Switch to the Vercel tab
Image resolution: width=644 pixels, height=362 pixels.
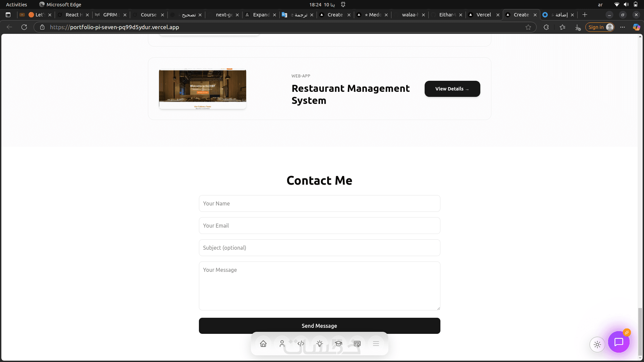coord(483,15)
